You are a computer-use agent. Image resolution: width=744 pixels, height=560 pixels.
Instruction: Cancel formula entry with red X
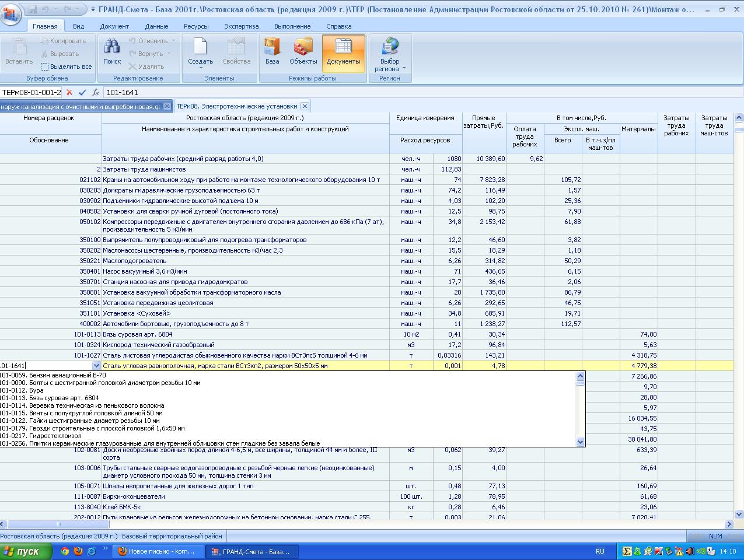(69, 92)
